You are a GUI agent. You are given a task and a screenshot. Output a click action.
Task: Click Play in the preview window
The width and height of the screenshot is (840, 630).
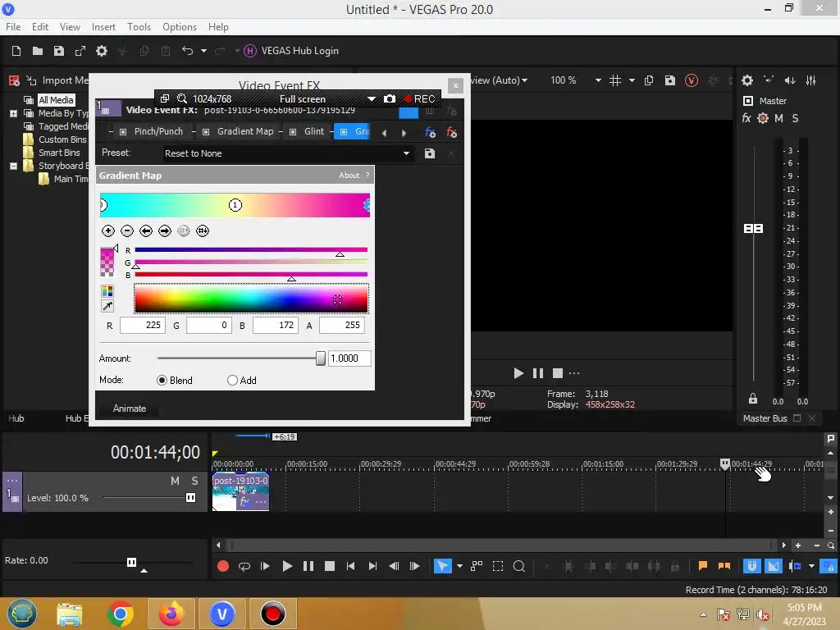(x=518, y=373)
